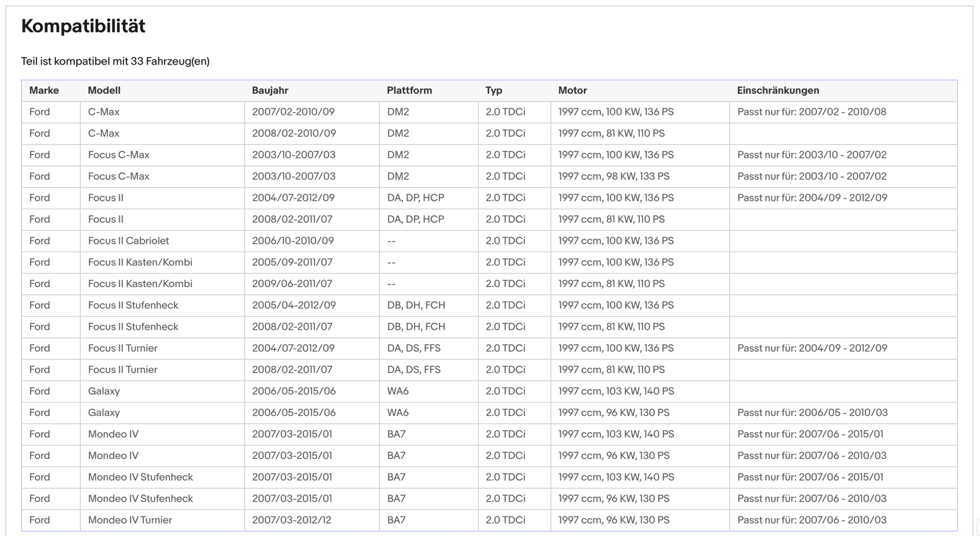Select the Mondeo IV Turnier model cell
This screenshot has width=980, height=536.
pyautogui.click(x=130, y=520)
